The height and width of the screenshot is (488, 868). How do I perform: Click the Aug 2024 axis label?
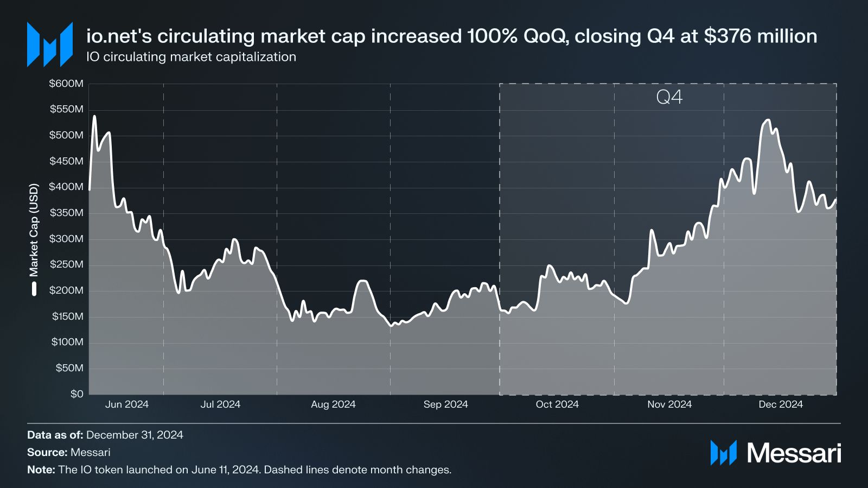coord(333,404)
